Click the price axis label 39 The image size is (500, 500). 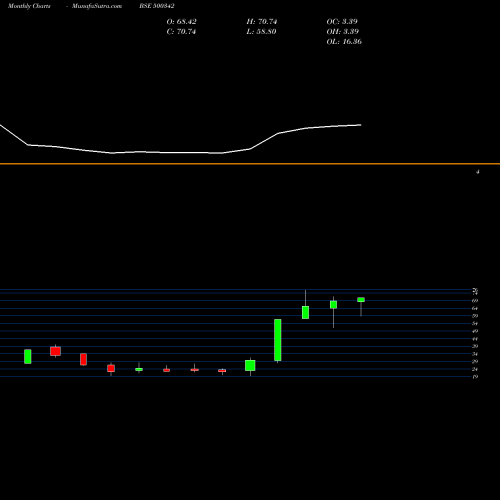point(475,346)
